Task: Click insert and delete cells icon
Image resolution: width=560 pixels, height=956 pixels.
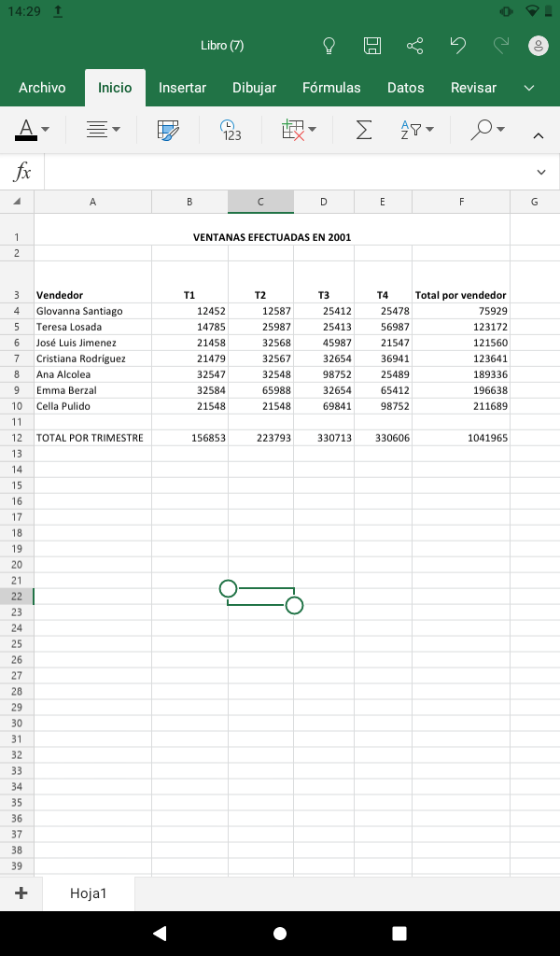Action: point(293,130)
